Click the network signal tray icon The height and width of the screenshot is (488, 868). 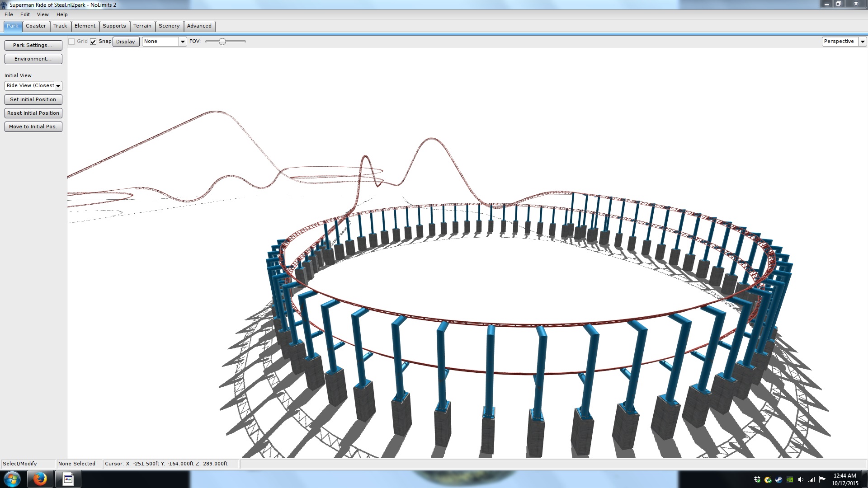click(x=811, y=479)
